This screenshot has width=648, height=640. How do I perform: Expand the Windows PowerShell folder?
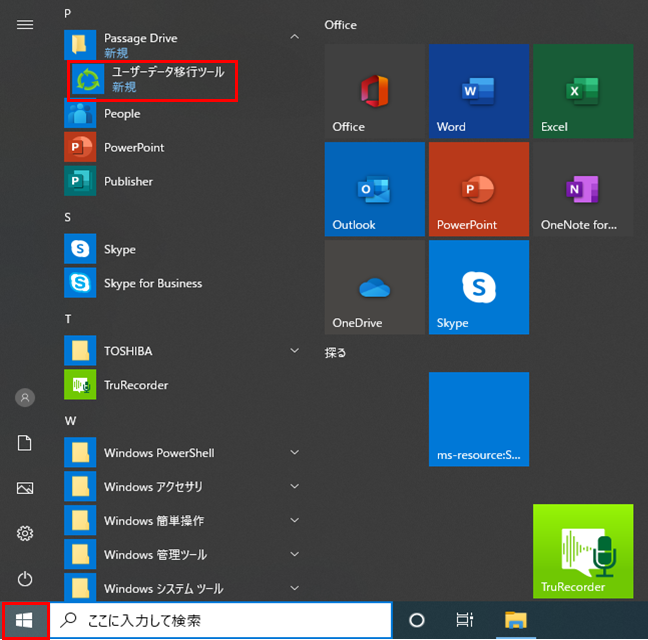tap(295, 452)
